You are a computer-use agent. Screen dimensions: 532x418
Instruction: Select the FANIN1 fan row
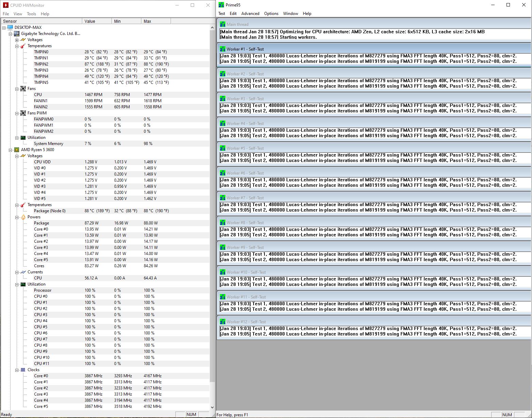tap(105, 101)
